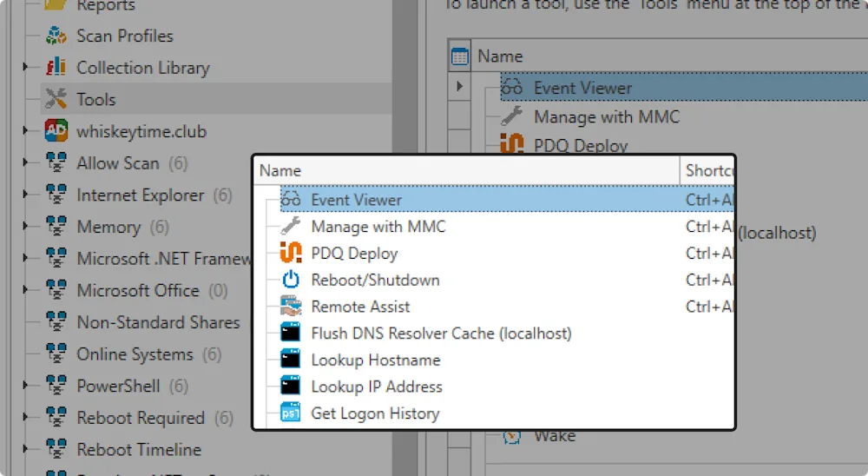
Task: Select Online Systems collection
Action: pyautogui.click(x=135, y=354)
